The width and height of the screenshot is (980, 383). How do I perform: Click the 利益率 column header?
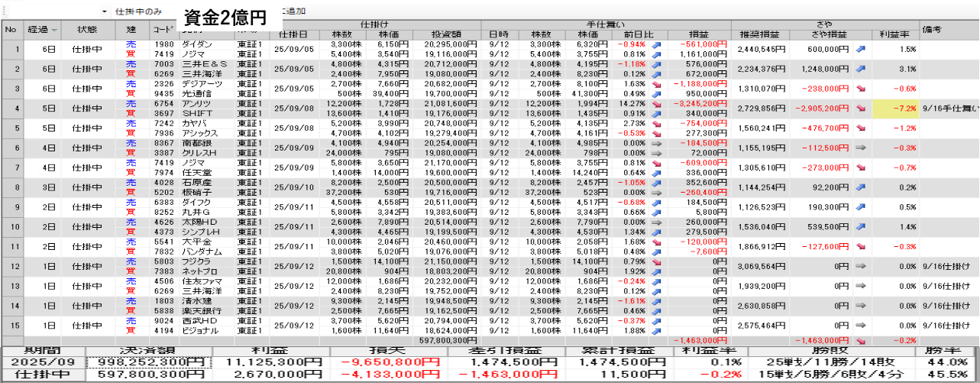click(x=894, y=34)
